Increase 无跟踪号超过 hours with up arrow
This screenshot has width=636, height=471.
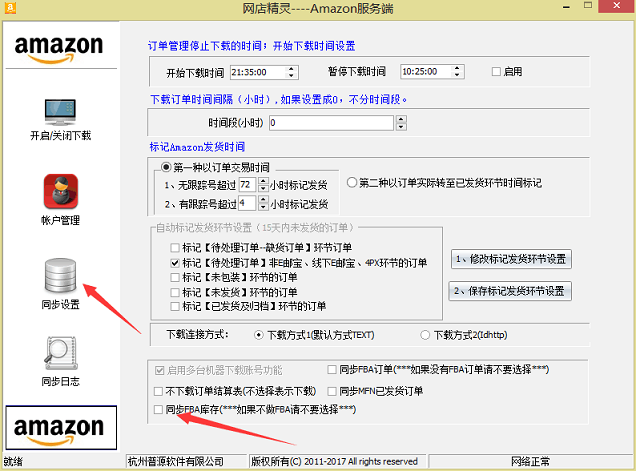pyautogui.click(x=263, y=181)
